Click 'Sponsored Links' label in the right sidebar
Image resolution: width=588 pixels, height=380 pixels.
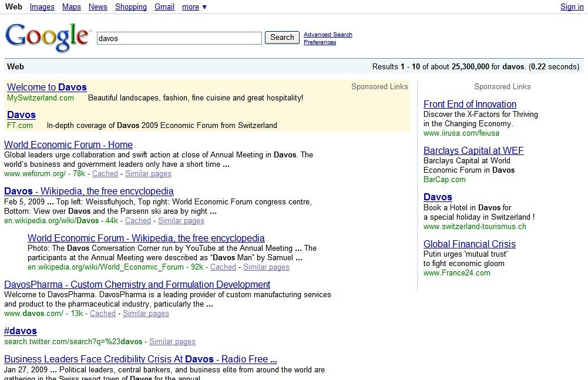tap(502, 87)
